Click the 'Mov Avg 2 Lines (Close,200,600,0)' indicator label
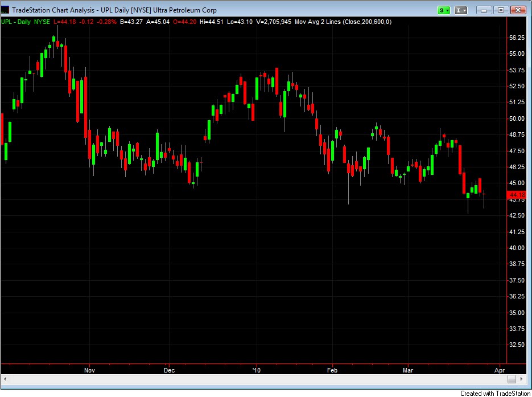Image resolution: width=532 pixels, height=397 pixels. (x=343, y=22)
